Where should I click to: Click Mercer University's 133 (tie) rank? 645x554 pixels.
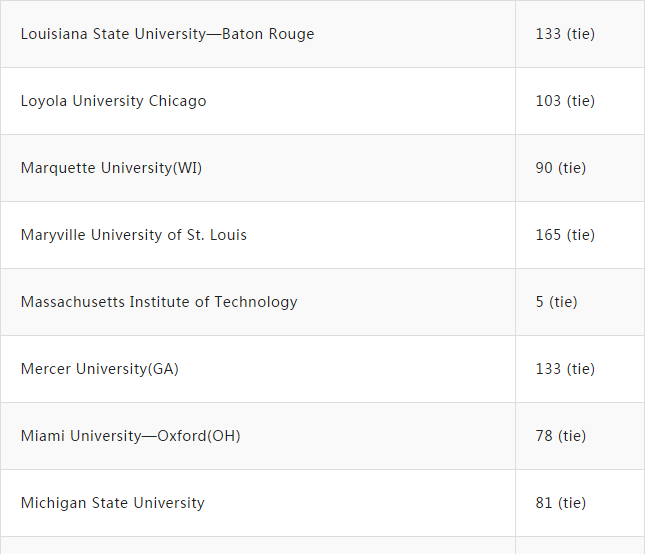pos(565,369)
